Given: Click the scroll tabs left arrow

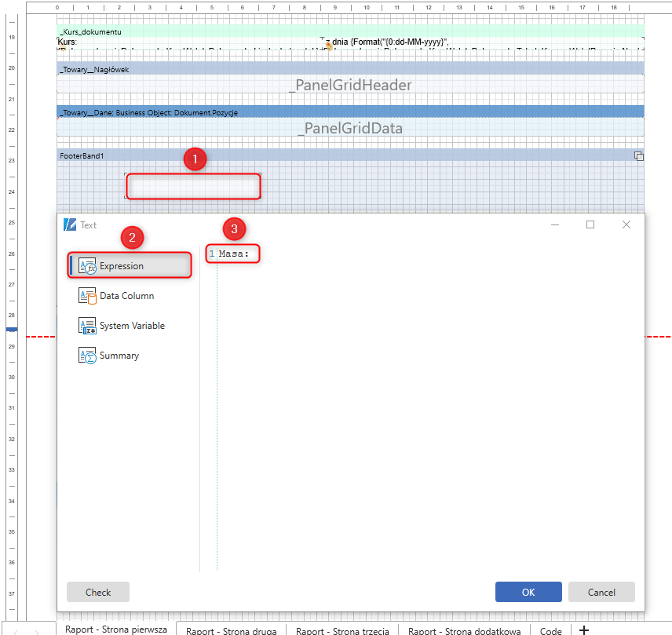Looking at the screenshot, I should tap(16, 632).
